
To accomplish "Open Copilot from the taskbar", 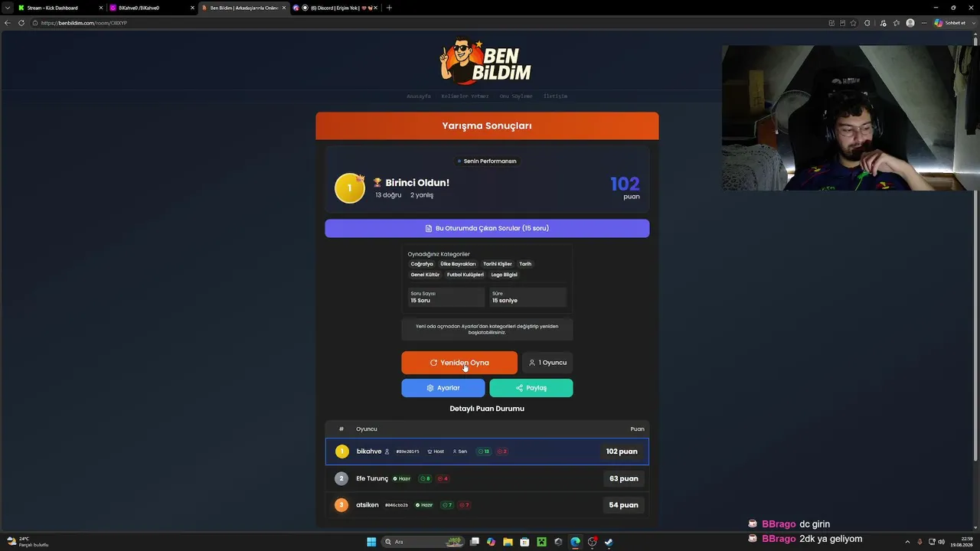I will (x=491, y=542).
